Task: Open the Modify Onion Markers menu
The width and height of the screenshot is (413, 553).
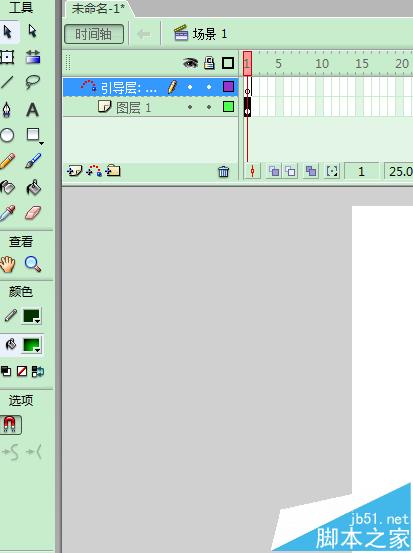Action: coord(332,171)
